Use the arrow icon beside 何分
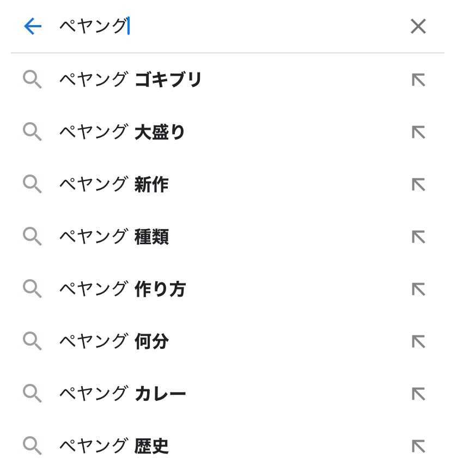 click(418, 342)
